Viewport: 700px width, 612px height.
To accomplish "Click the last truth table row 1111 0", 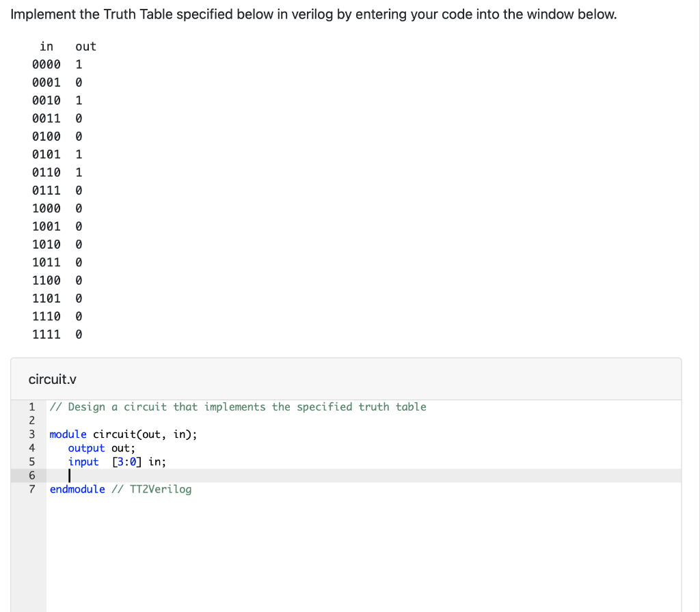I will tap(58, 335).
